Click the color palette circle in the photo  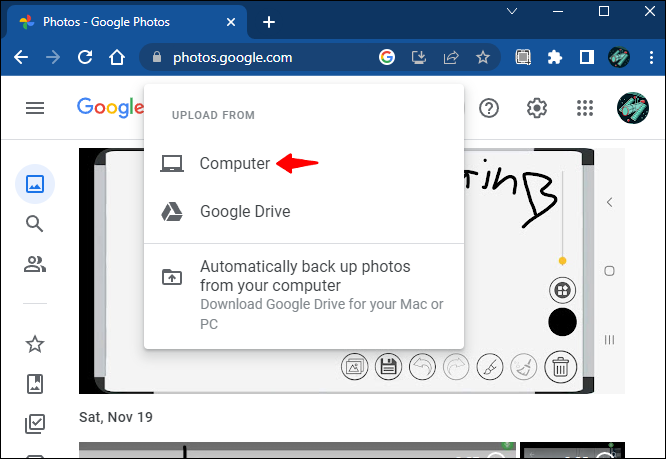(562, 290)
